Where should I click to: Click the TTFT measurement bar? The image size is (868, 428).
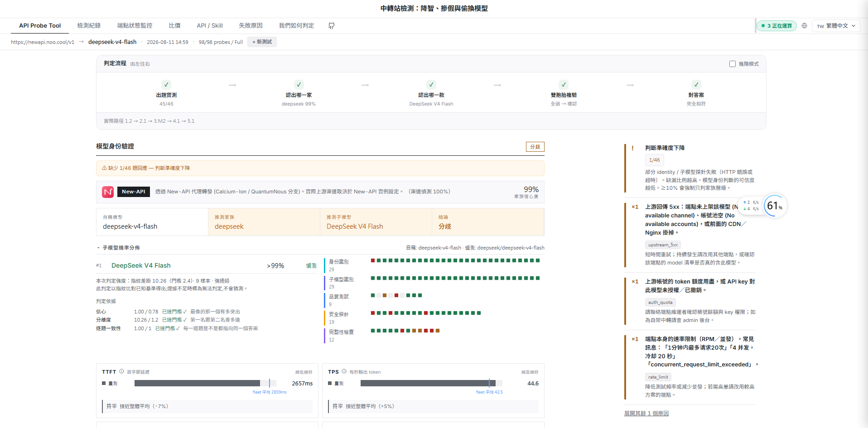pos(205,383)
